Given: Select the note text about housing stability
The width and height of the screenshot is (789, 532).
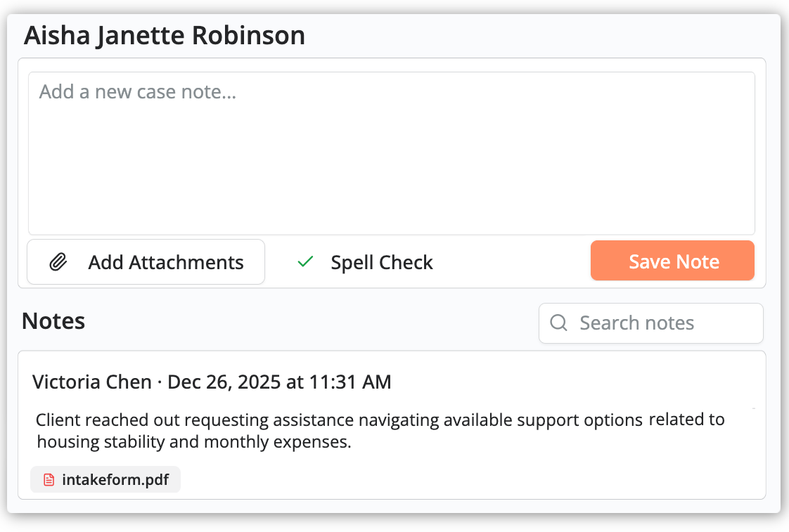Looking at the screenshot, I should (x=380, y=430).
